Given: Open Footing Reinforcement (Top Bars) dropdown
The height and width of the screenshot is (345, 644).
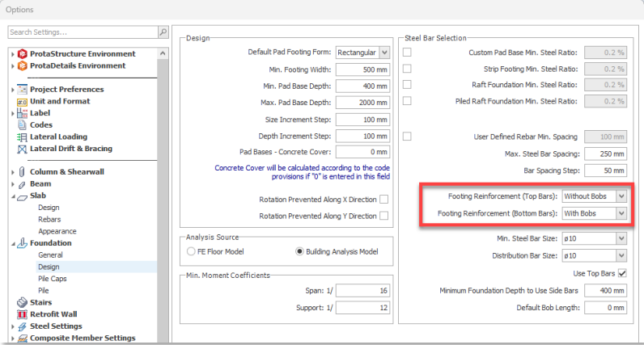Looking at the screenshot, I should point(620,196).
